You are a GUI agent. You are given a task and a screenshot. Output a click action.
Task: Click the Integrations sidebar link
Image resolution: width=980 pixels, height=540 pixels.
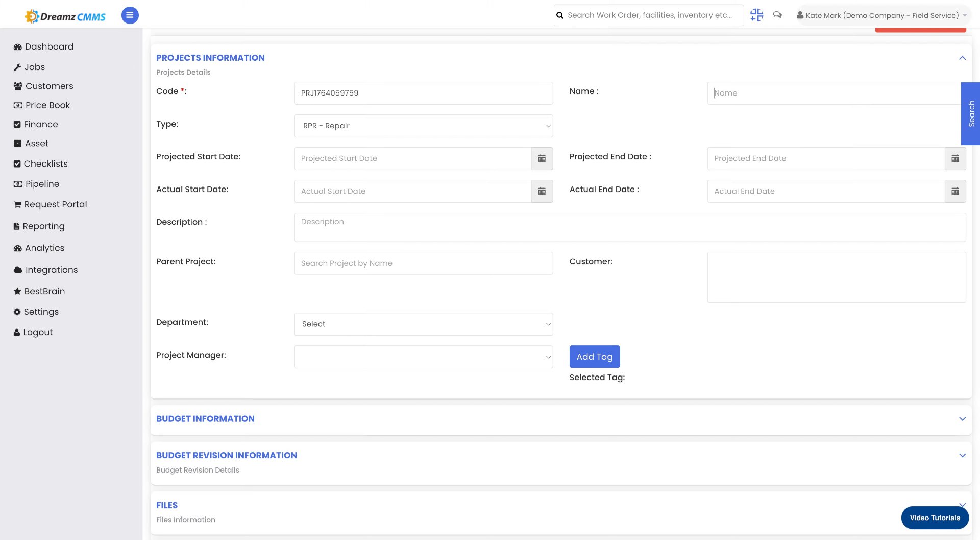point(46,270)
